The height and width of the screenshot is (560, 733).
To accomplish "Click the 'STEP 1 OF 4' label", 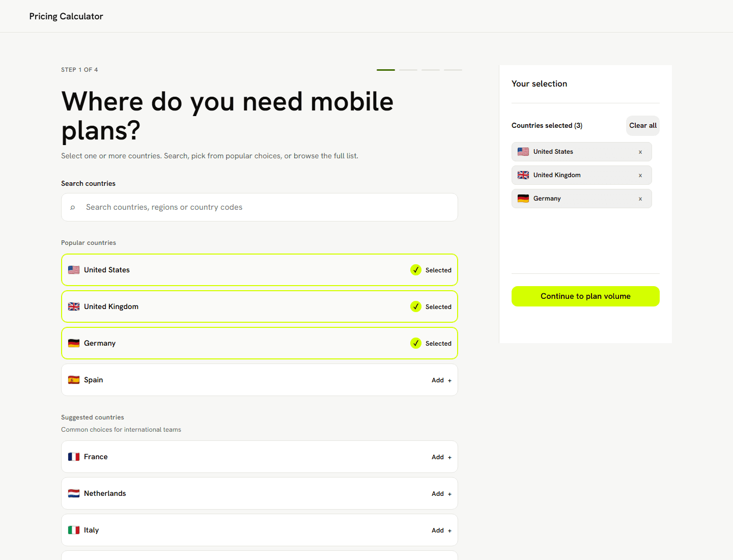I will tap(79, 70).
